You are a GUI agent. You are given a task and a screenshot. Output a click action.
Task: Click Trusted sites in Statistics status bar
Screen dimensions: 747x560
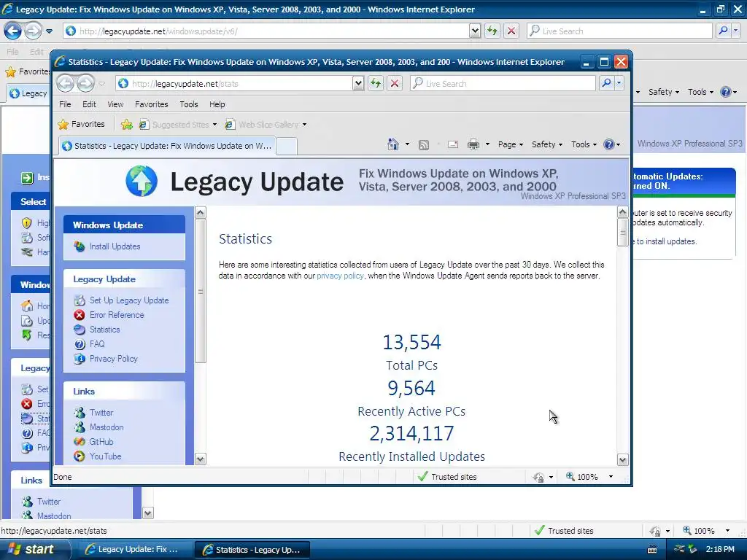(447, 477)
